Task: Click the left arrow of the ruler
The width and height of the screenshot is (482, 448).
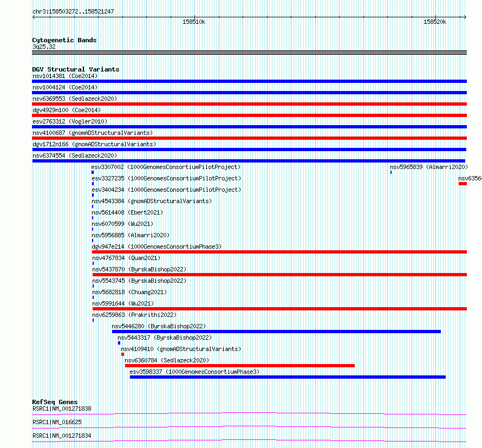Action: 34,17
